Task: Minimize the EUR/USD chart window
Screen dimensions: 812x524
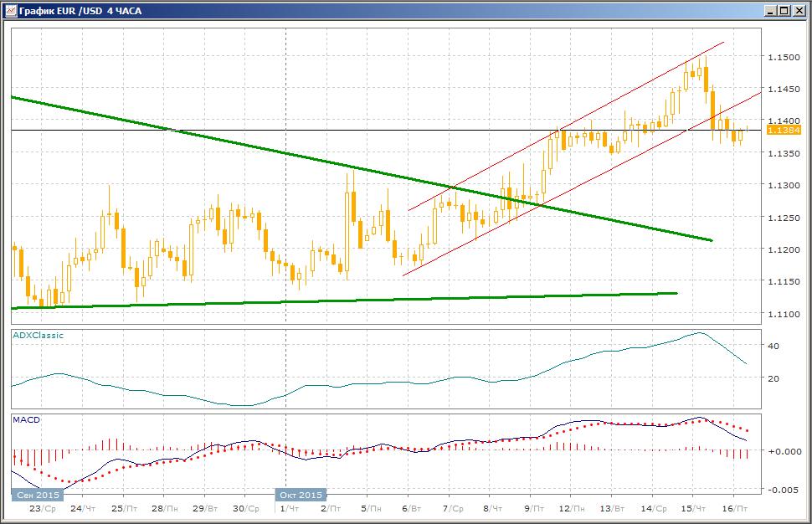Action: [771, 10]
